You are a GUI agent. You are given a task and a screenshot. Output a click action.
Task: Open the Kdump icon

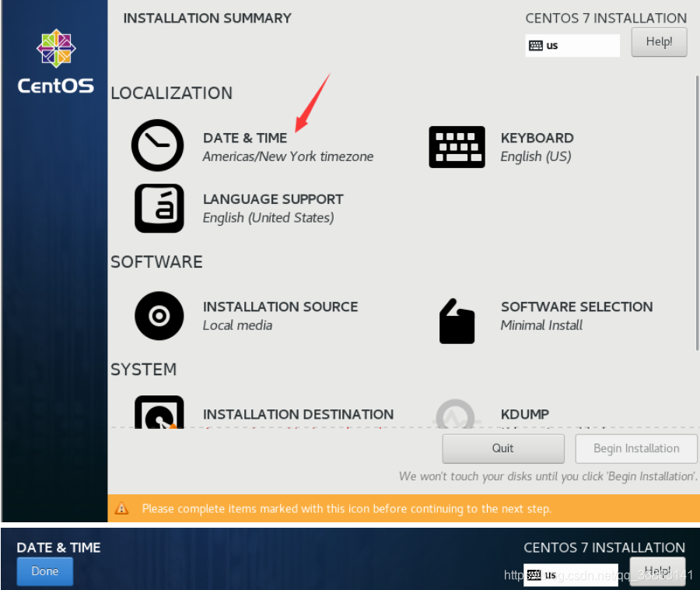(455, 413)
